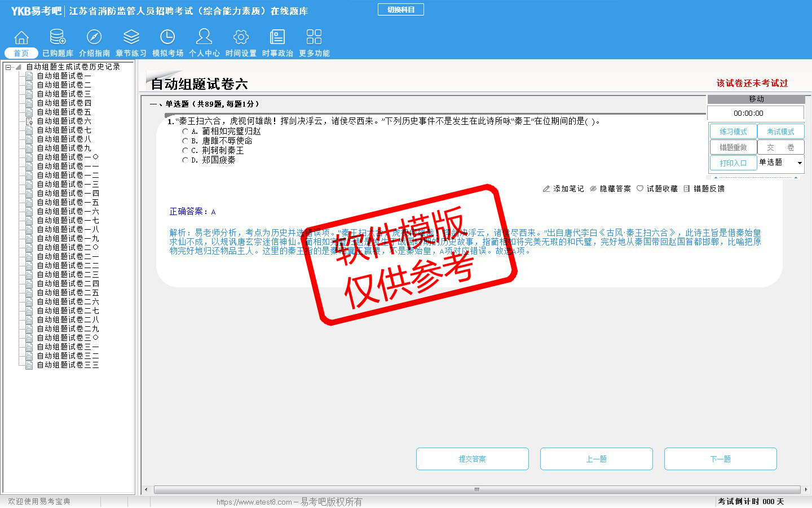Open the 首页 home icon

pyautogui.click(x=21, y=37)
